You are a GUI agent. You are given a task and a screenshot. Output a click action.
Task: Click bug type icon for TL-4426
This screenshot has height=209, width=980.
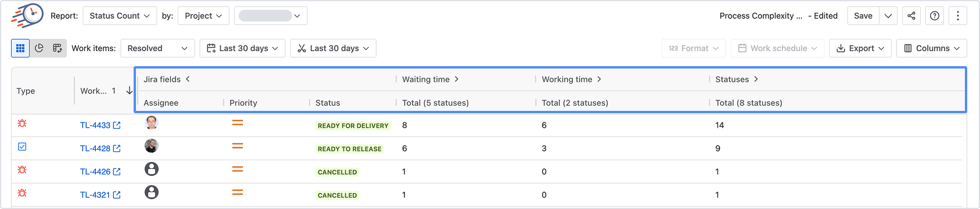click(22, 170)
